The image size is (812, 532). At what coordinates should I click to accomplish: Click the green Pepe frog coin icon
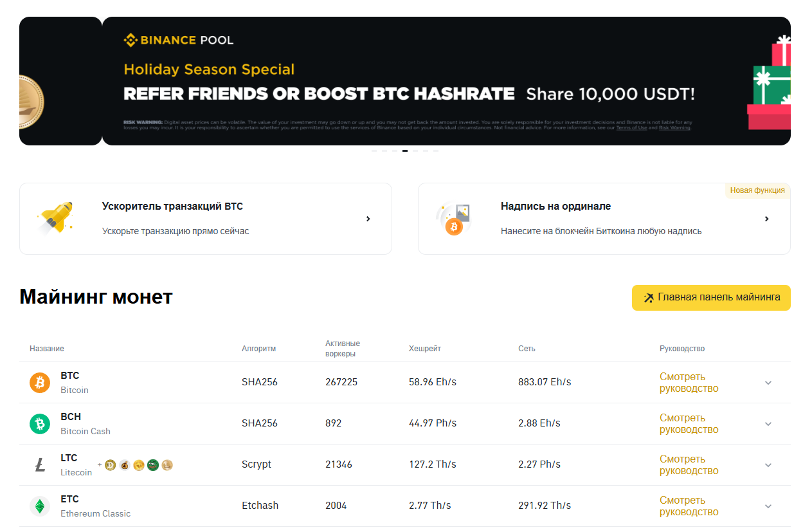coord(153,465)
